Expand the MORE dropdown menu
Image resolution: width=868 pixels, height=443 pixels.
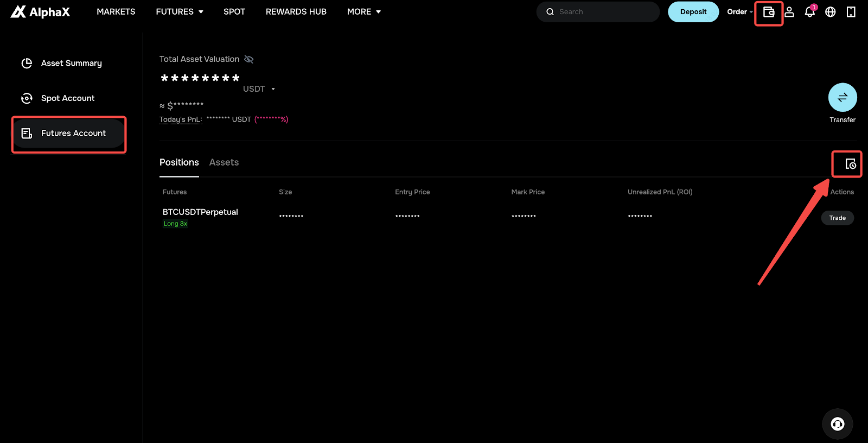point(364,12)
